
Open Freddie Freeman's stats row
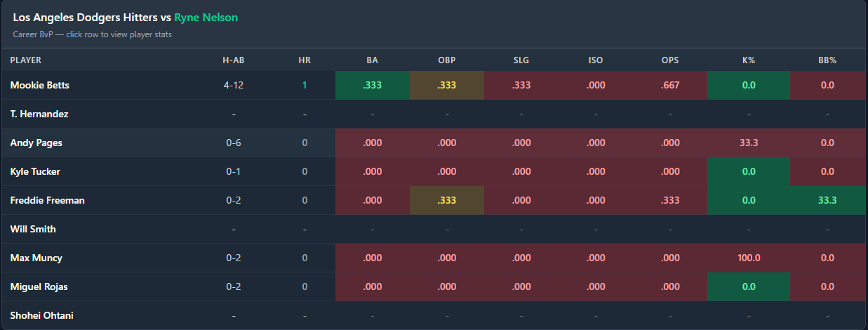coord(47,200)
